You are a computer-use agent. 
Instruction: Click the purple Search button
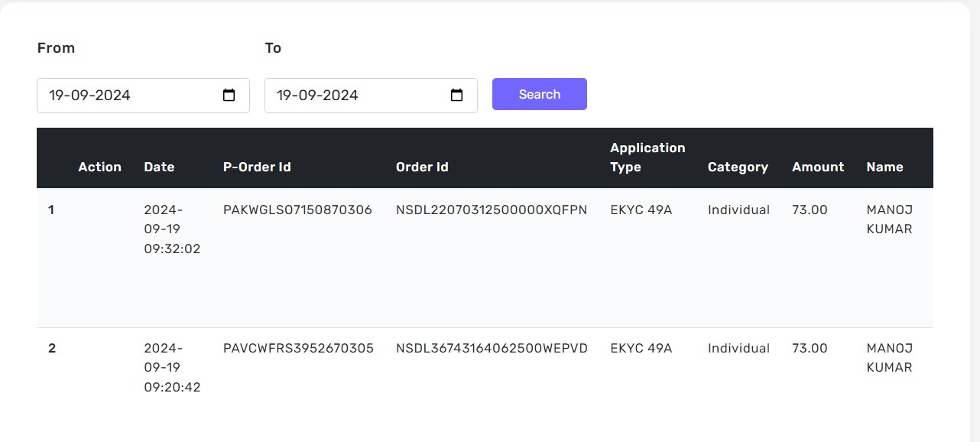[x=539, y=94]
